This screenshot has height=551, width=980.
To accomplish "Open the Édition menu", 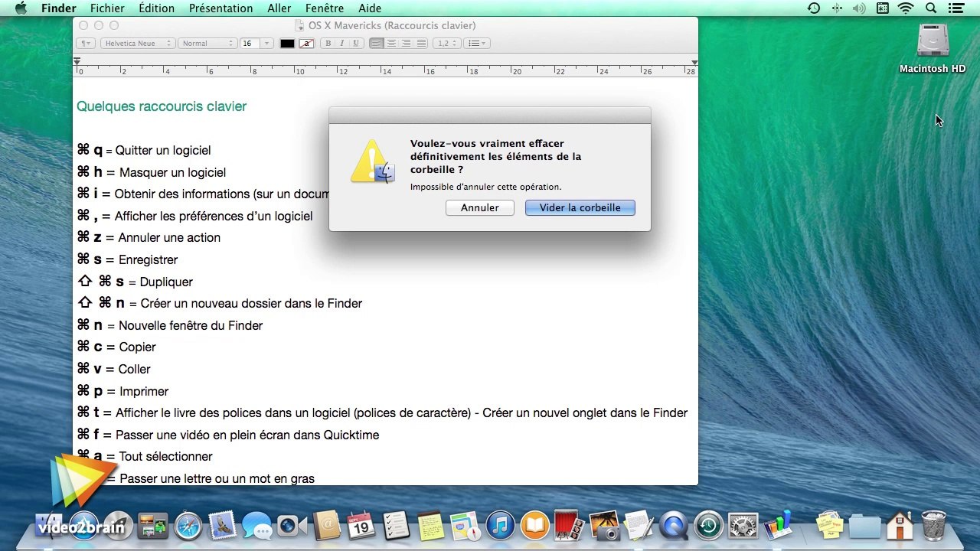I will coord(156,8).
